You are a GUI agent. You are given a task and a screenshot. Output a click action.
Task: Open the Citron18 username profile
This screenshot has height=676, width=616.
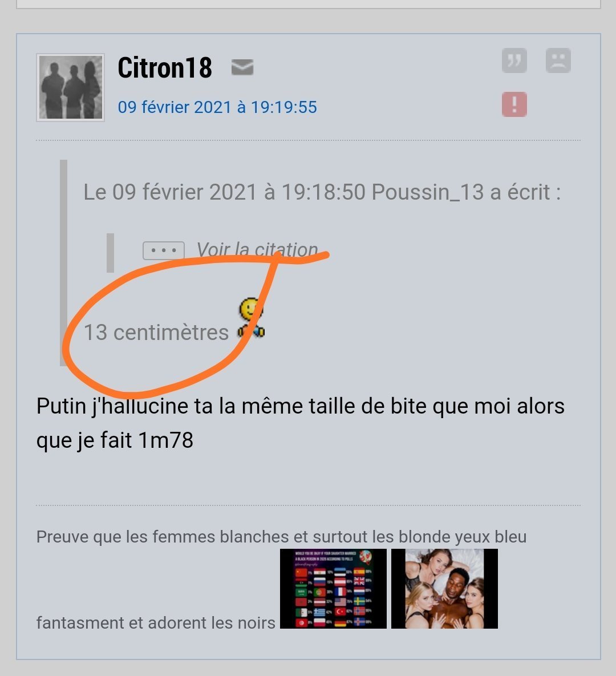(x=165, y=68)
